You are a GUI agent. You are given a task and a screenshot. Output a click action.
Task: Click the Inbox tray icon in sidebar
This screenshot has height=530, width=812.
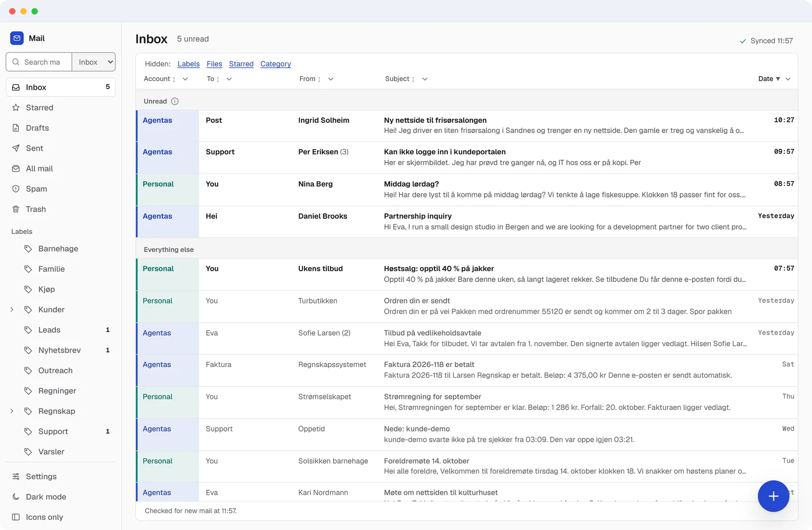(16, 87)
